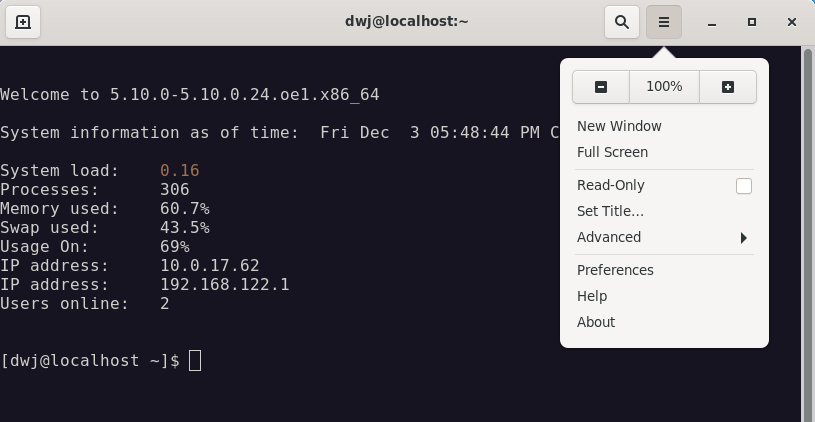Image resolution: width=815 pixels, height=422 pixels.
Task: Click the terminal prompt cursor
Action: (x=195, y=360)
